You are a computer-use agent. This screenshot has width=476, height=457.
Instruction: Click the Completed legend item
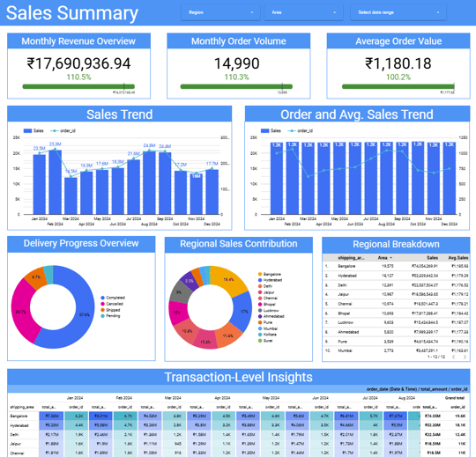[113, 298]
